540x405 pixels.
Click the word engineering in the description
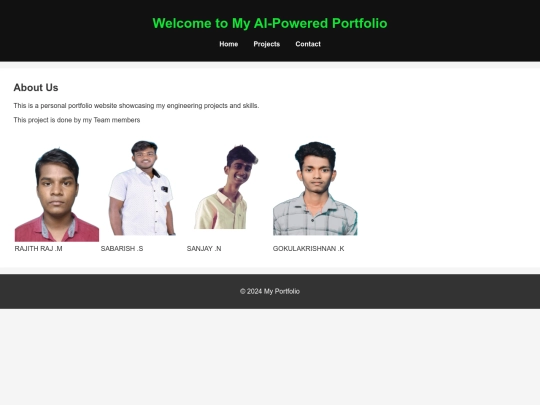coord(184,106)
